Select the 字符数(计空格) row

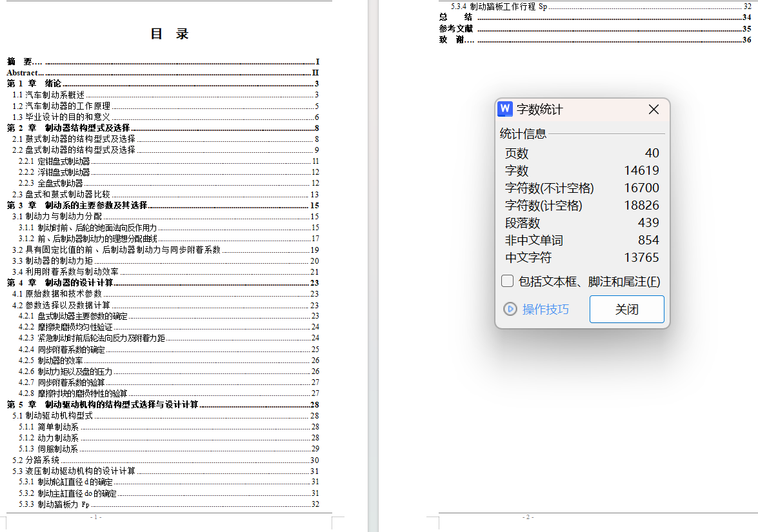[582, 205]
